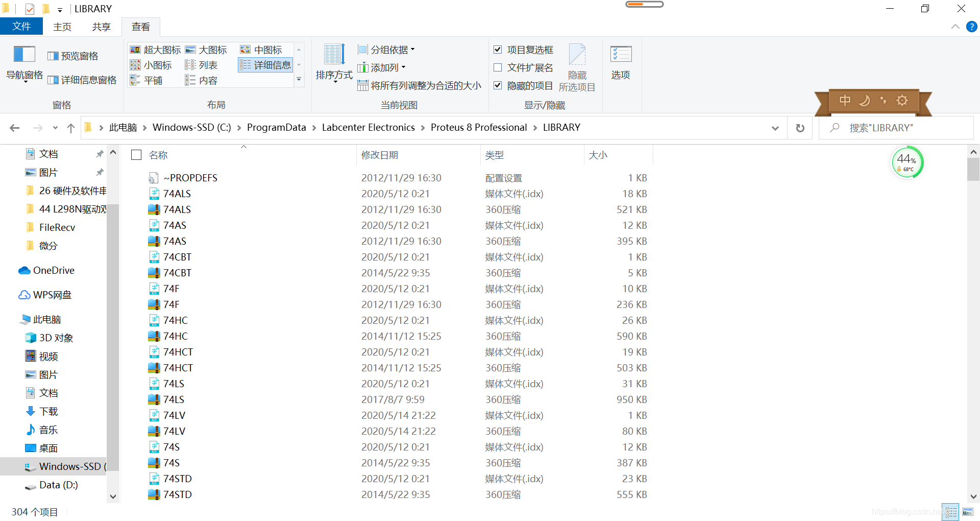Switch to large thumbnails view in status bar
Screen dimensions: 980x521
[968, 512]
